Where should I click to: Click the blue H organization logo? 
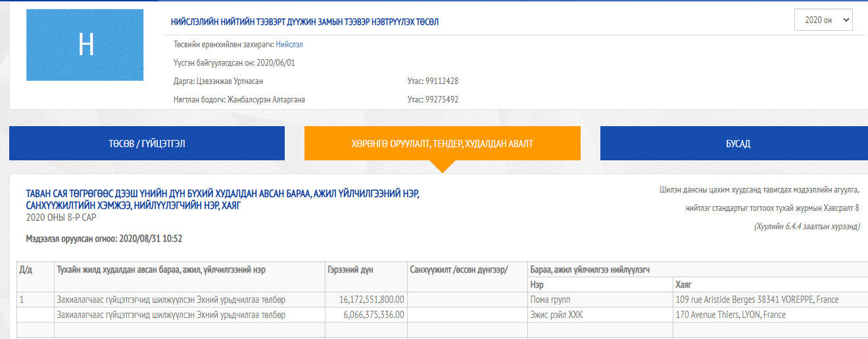(x=85, y=45)
